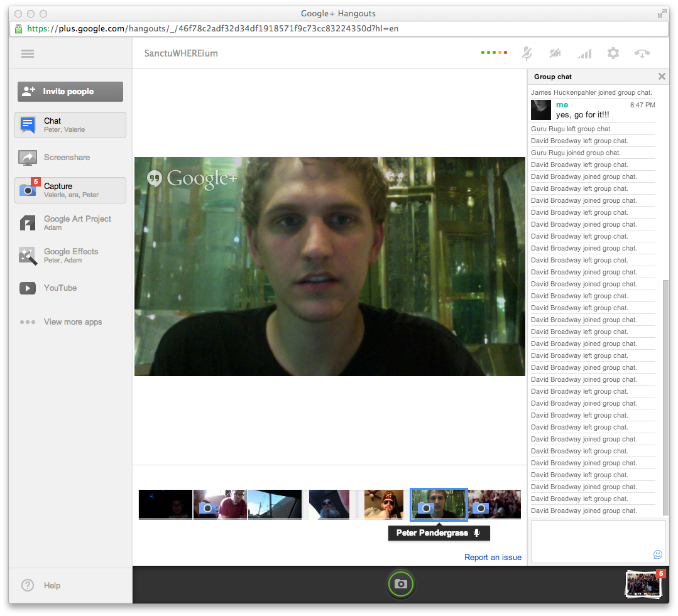Click the 'me' sender name in chat
This screenshot has width=678, height=616.
point(562,105)
